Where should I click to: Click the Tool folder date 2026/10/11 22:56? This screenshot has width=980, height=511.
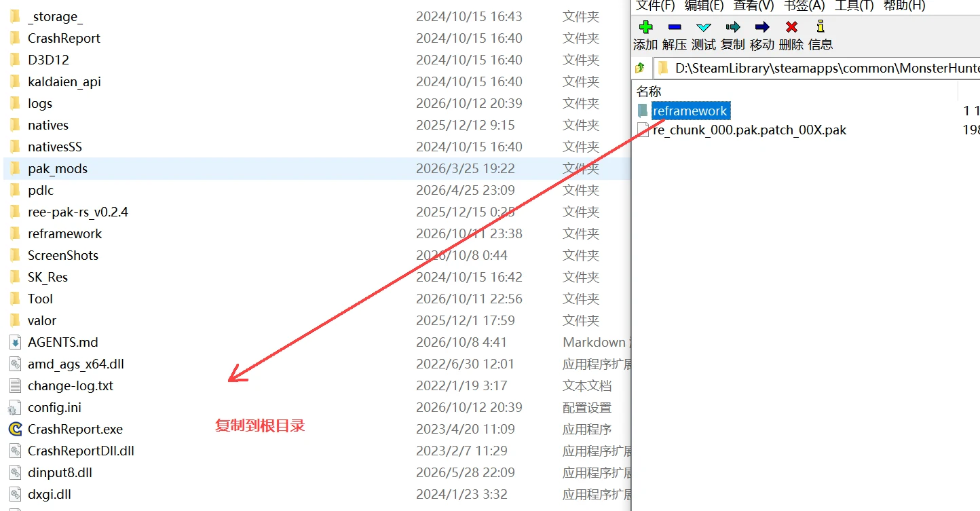pyautogui.click(x=470, y=299)
